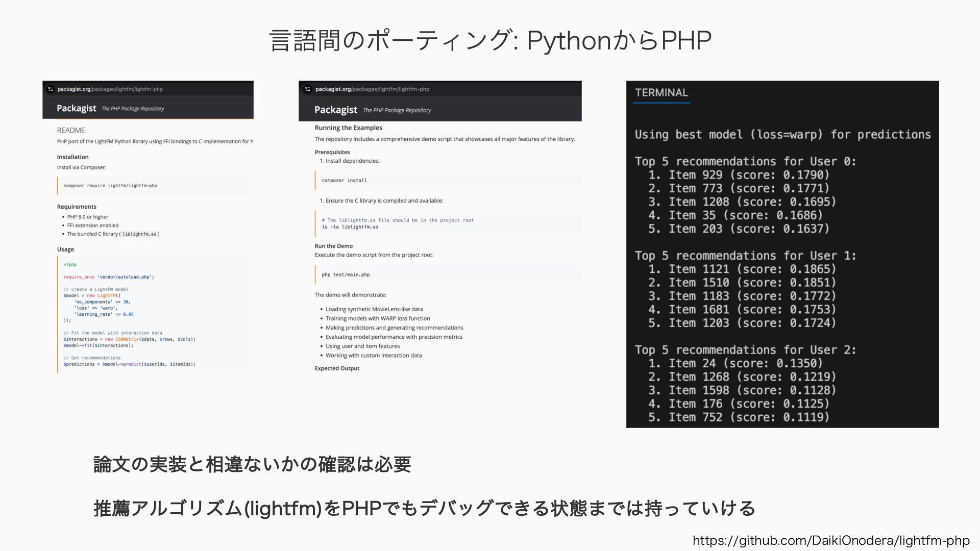
Task: Click 'composer install' code block
Action: tap(448, 181)
